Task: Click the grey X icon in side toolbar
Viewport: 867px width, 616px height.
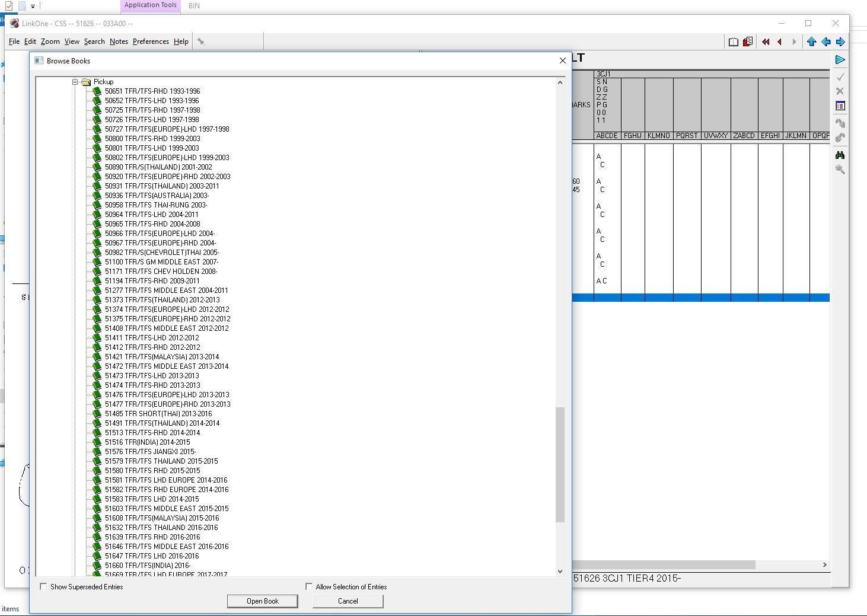Action: pos(840,91)
